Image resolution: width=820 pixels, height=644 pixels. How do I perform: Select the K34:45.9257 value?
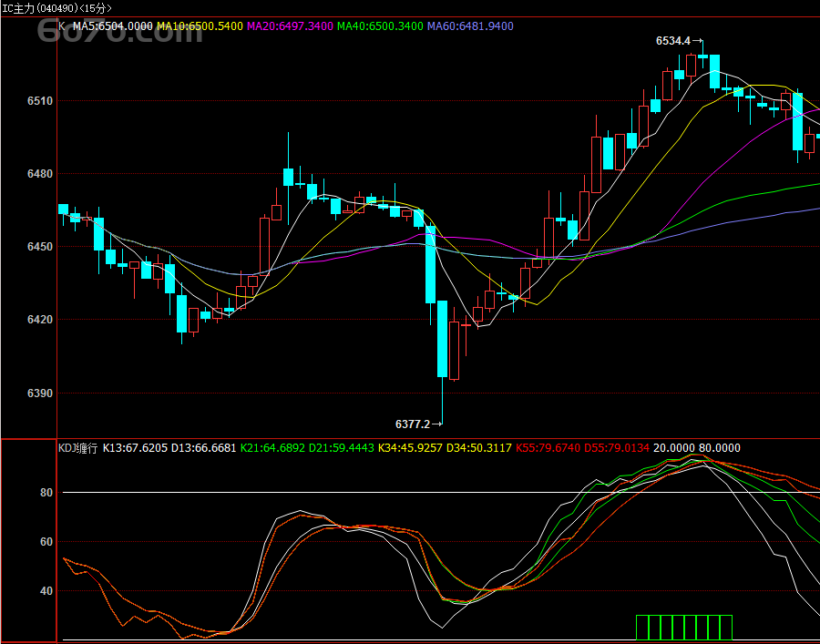410,448
